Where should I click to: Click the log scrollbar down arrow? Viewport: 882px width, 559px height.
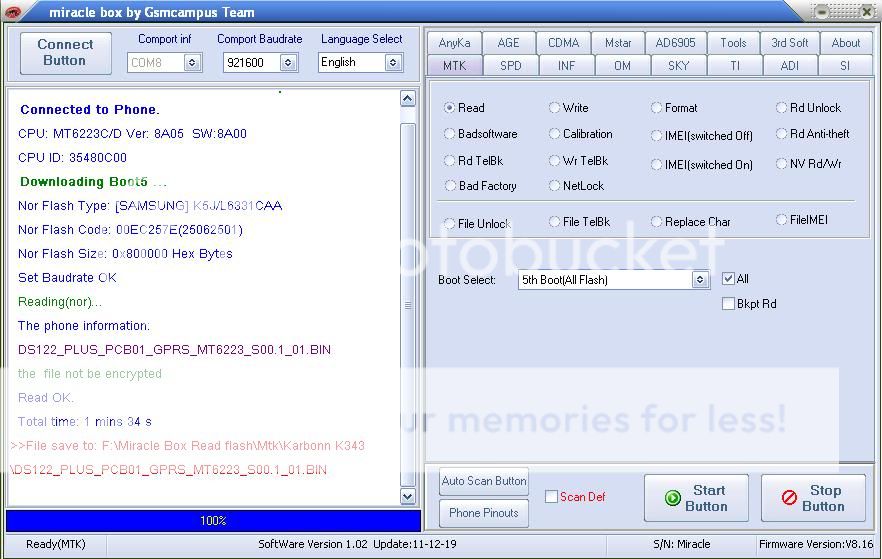point(408,497)
